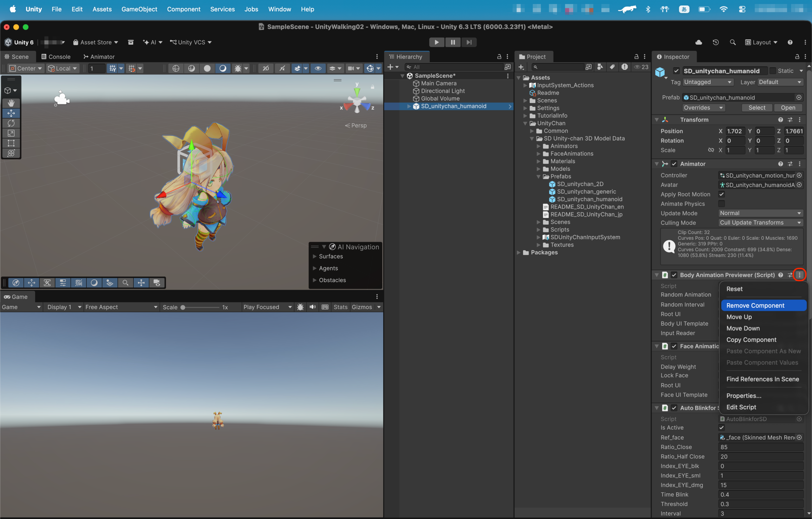
Task: Click the Step frame button
Action: coord(469,42)
